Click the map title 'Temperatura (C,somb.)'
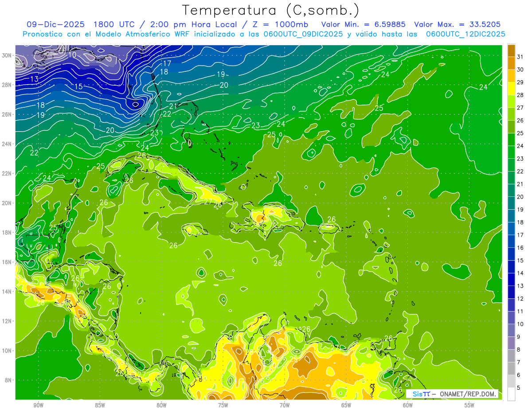Image resolution: width=532 pixels, height=411 pixels. click(270, 10)
